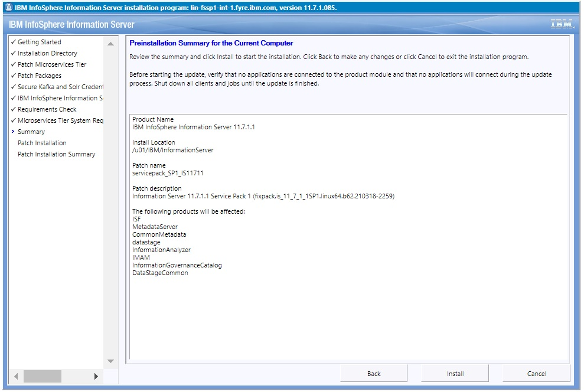Open Secure Kafka and Solr Credentials step

pyautogui.click(x=60, y=87)
